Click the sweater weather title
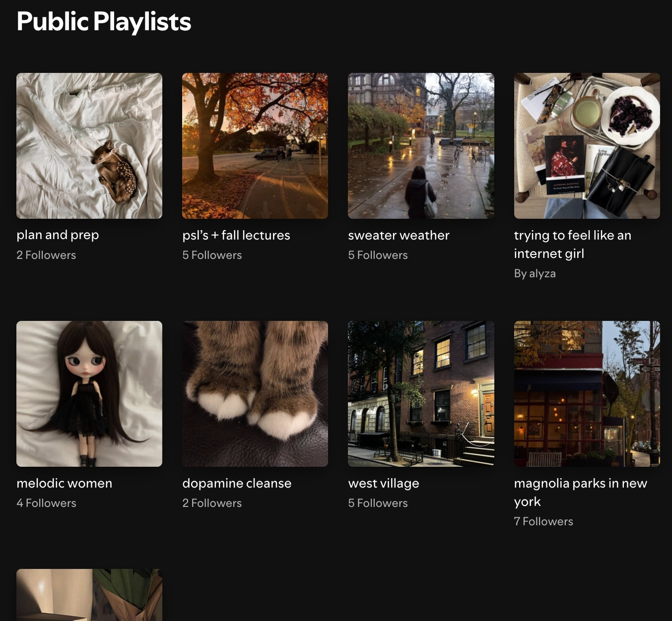This screenshot has height=621, width=672. 399,235
